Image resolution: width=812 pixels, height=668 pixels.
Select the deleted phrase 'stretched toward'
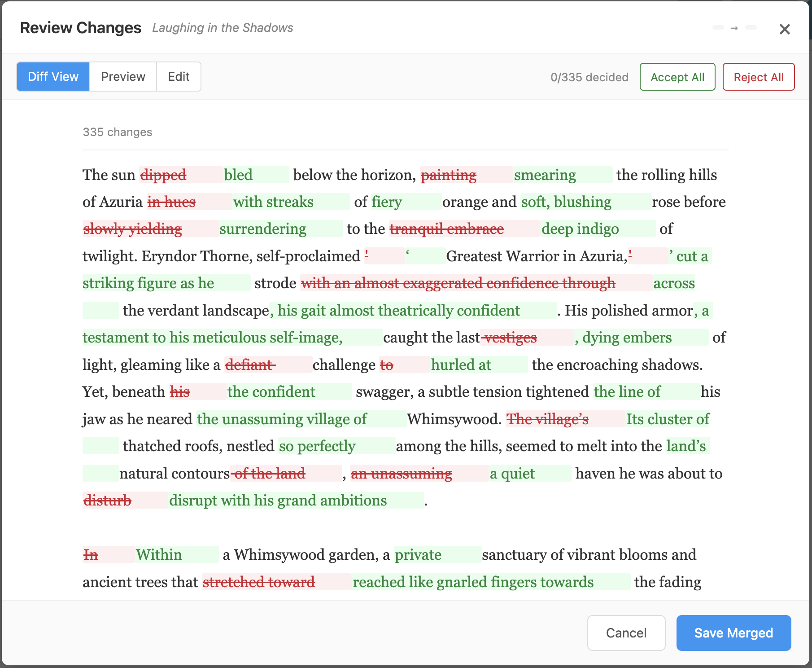259,582
